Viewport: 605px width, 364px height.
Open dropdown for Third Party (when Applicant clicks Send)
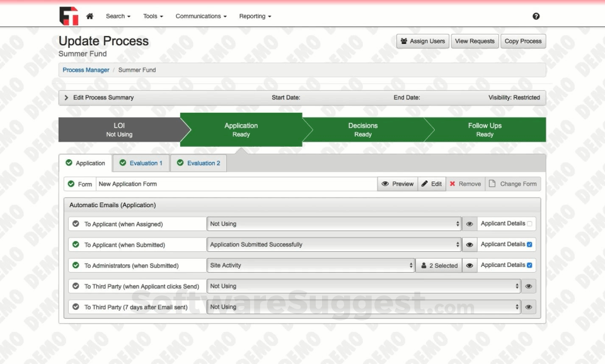(364, 286)
